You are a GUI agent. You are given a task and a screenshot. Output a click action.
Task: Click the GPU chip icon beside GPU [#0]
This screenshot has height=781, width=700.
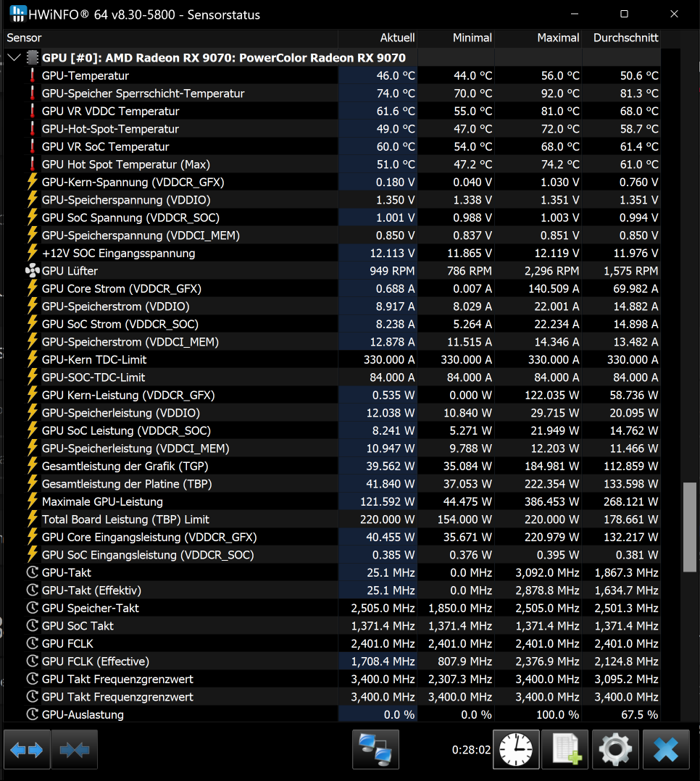(33, 58)
